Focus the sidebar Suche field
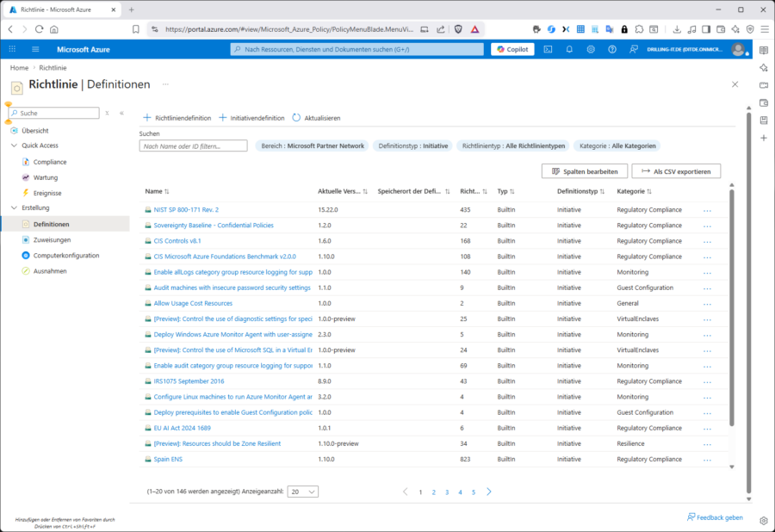The height and width of the screenshot is (532, 775). 54,113
